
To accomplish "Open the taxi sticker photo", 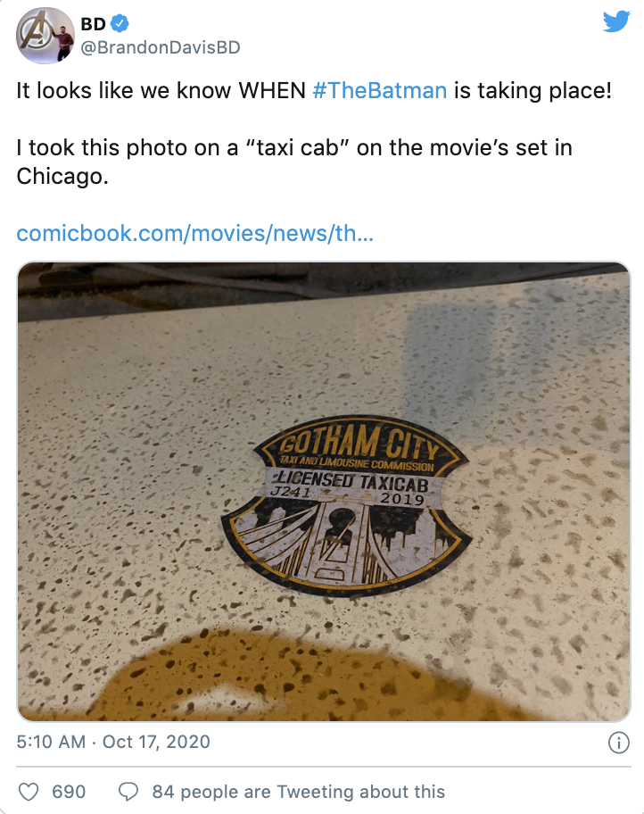I will click(324, 492).
